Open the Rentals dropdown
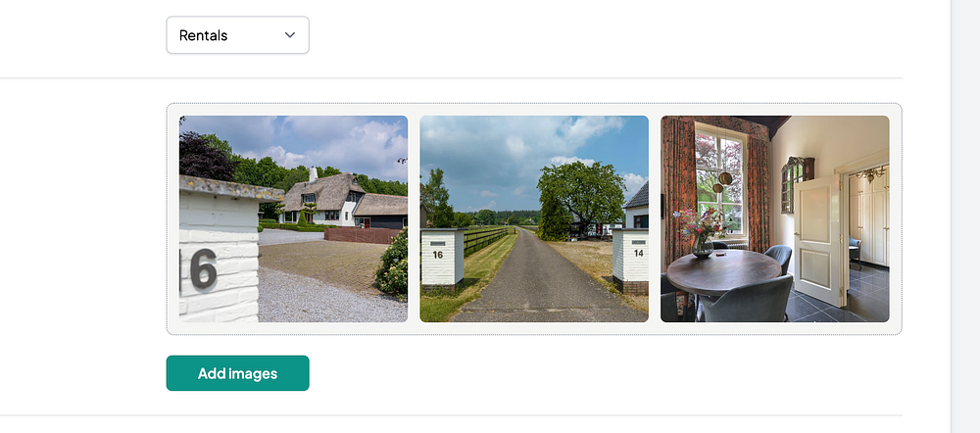This screenshot has width=980, height=433. pyautogui.click(x=237, y=35)
